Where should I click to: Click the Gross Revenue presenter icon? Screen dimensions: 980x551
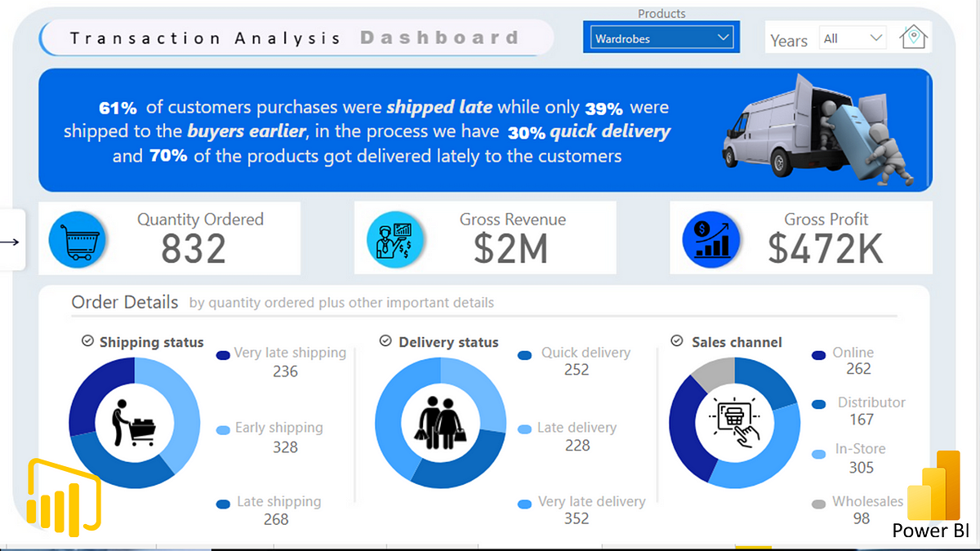[x=395, y=239]
